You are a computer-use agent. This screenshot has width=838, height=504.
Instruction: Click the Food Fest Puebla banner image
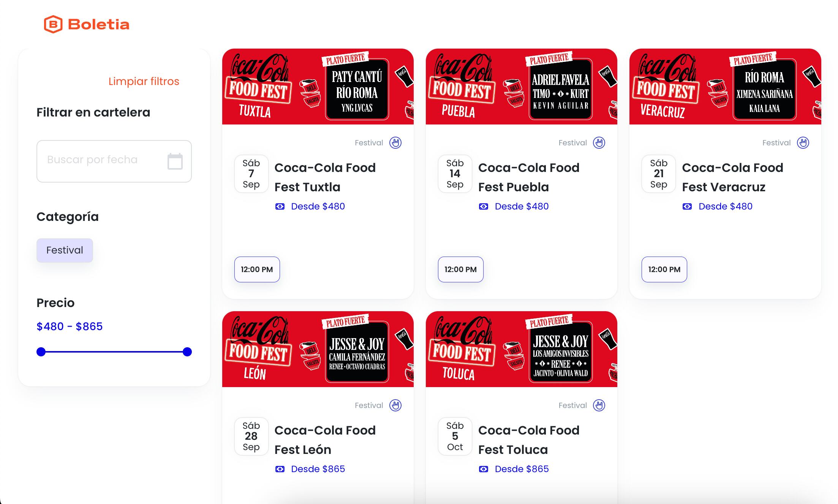click(521, 87)
